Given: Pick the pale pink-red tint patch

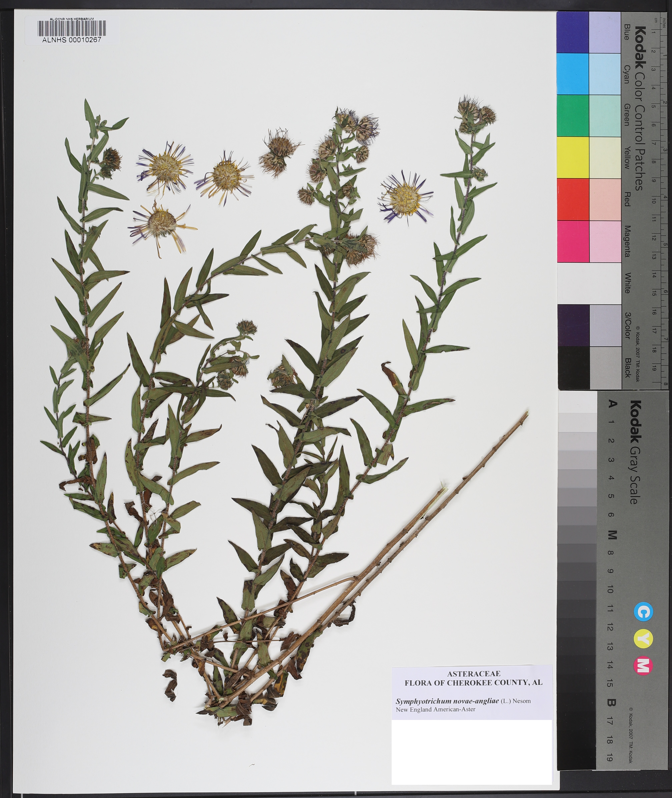Looking at the screenshot, I should tap(605, 200).
